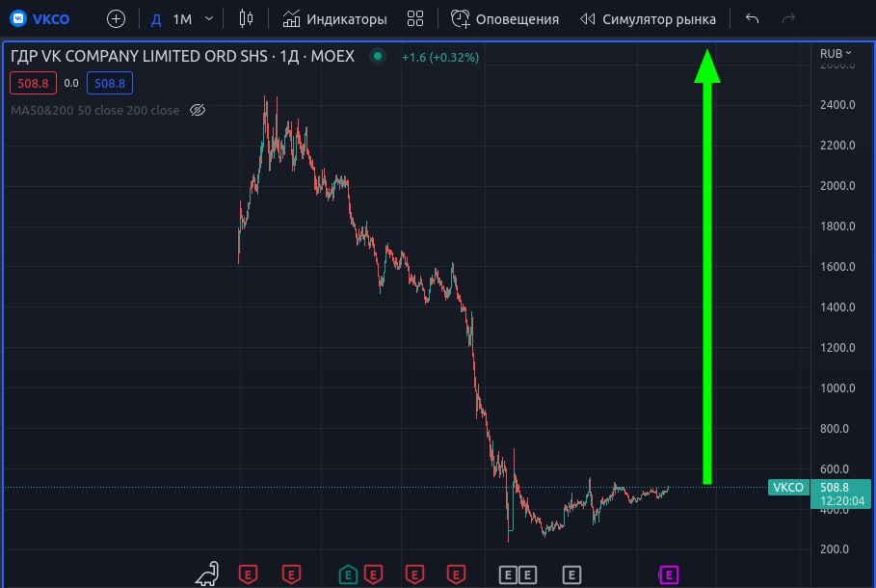This screenshot has width=876, height=588.
Task: Click the dinosaur marker on the timeline
Action: point(207,575)
